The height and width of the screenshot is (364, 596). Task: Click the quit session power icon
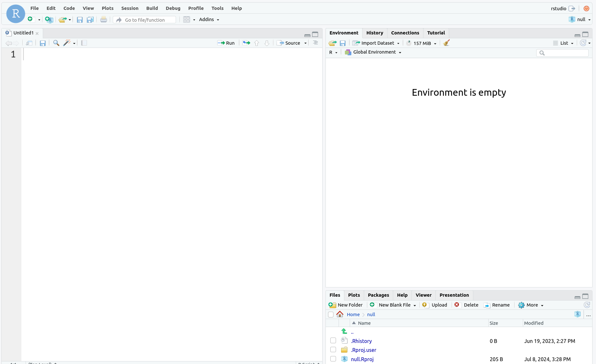pos(586,8)
